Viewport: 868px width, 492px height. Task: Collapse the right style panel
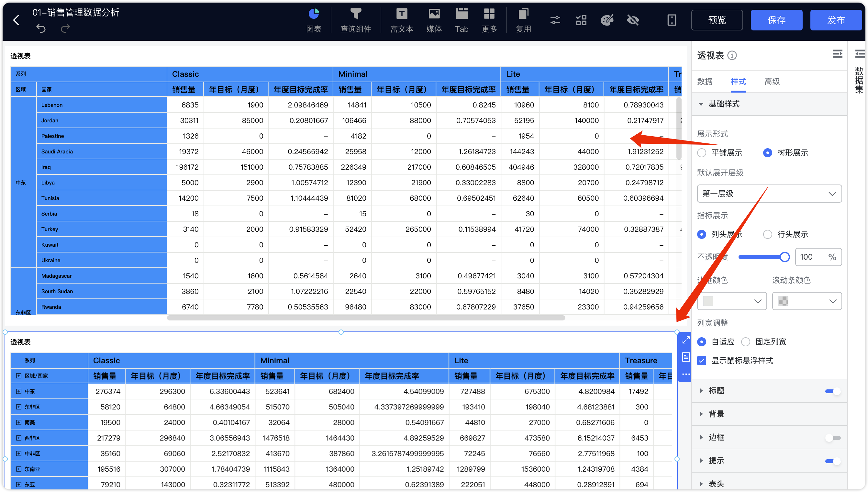[x=837, y=54]
